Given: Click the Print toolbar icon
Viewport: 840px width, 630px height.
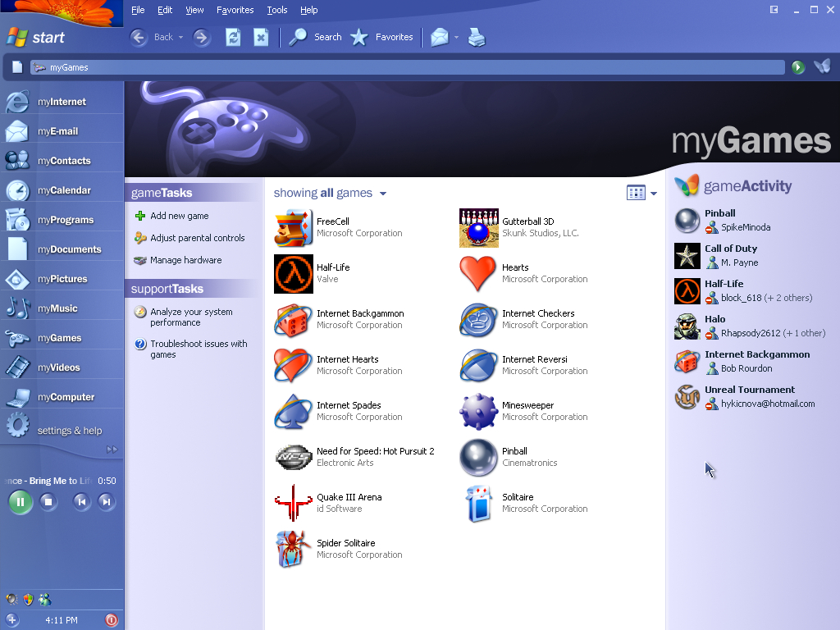Looking at the screenshot, I should click(x=477, y=37).
